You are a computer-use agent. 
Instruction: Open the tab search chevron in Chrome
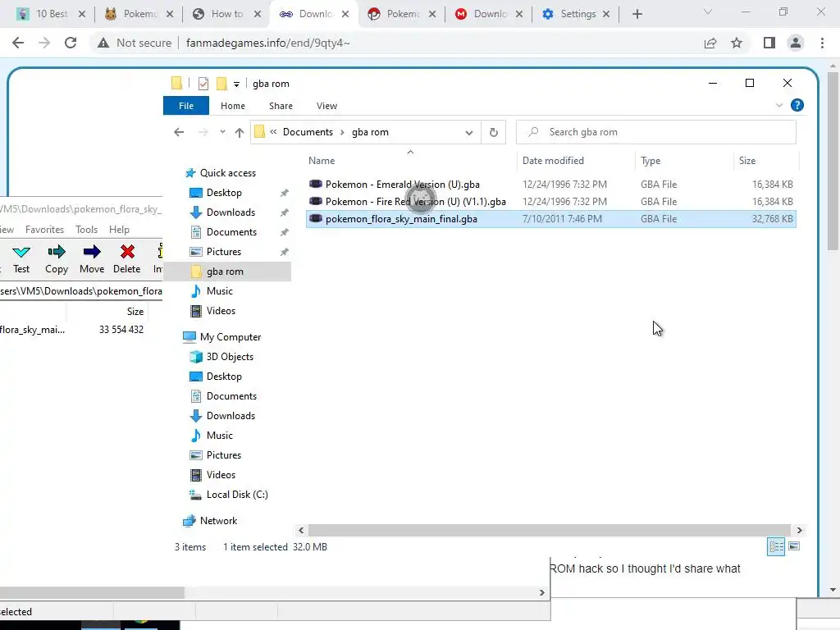(x=708, y=12)
